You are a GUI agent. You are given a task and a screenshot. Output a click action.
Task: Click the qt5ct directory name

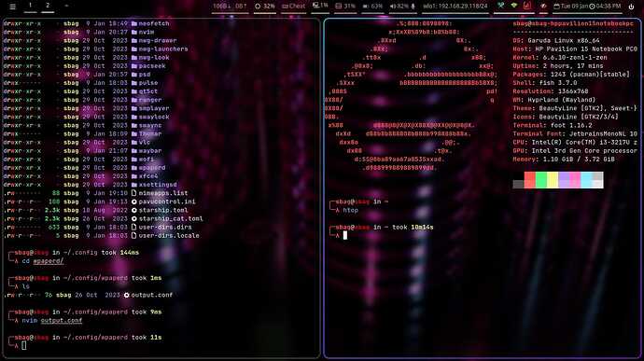pyautogui.click(x=148, y=91)
